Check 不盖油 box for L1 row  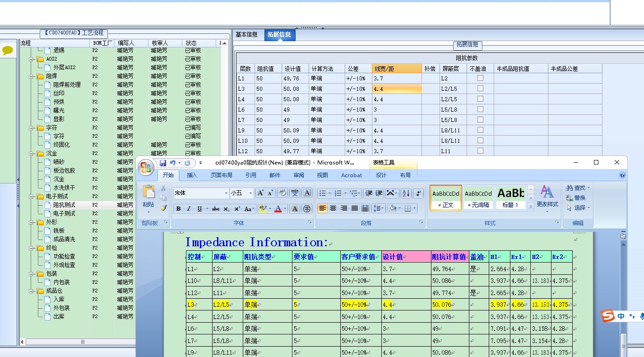pyautogui.click(x=480, y=78)
